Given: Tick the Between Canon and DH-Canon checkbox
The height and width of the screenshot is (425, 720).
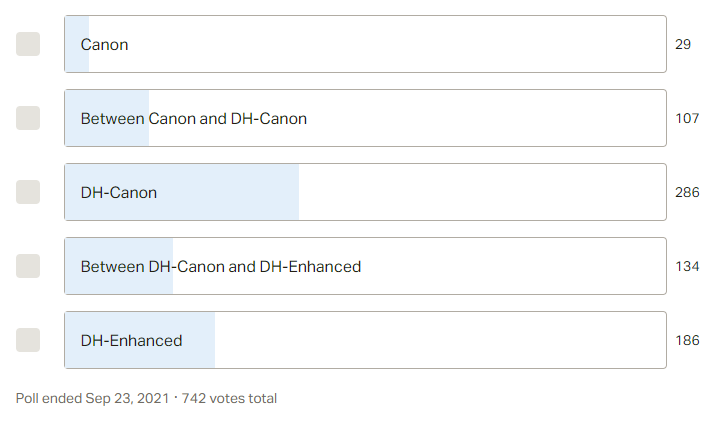Looking at the screenshot, I should (x=28, y=118).
